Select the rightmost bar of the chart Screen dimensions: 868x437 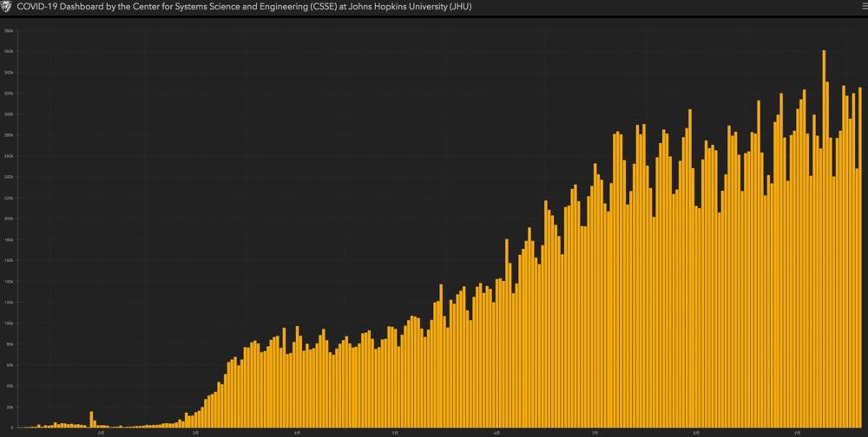(x=860, y=258)
